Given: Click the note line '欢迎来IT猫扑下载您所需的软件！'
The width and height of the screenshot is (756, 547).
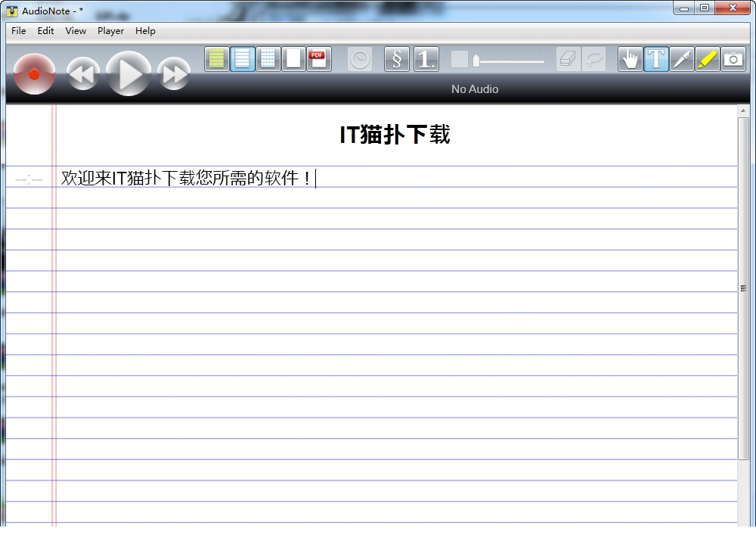Looking at the screenshot, I should coord(187,178).
